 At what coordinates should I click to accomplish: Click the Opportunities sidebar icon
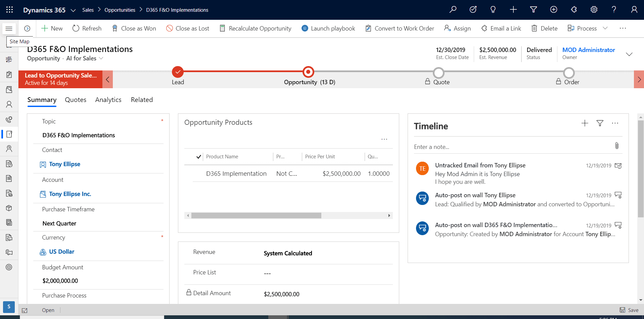point(9,134)
